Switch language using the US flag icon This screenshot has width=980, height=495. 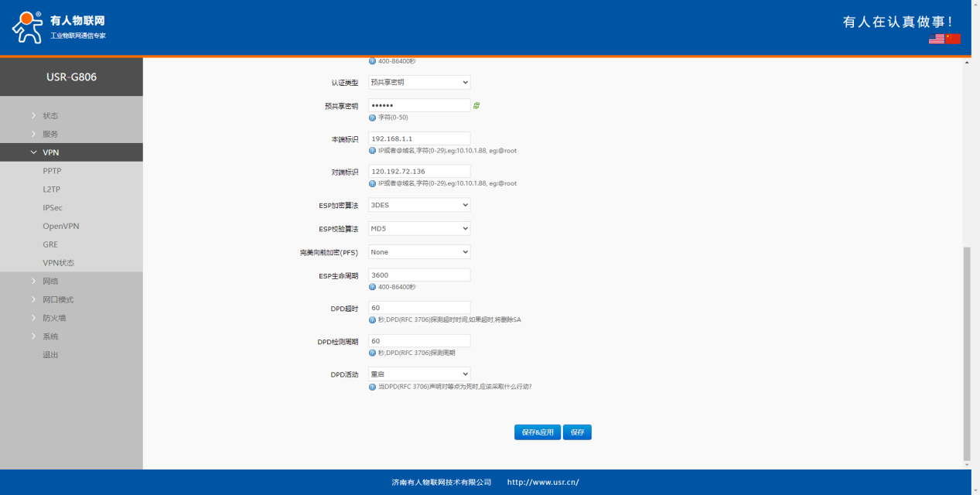[936, 39]
